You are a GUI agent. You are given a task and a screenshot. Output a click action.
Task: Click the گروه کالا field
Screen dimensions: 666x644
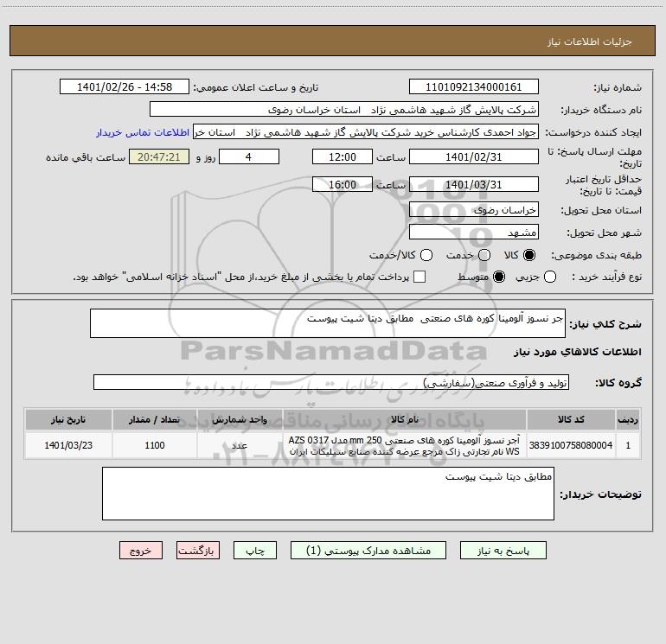pos(331,382)
